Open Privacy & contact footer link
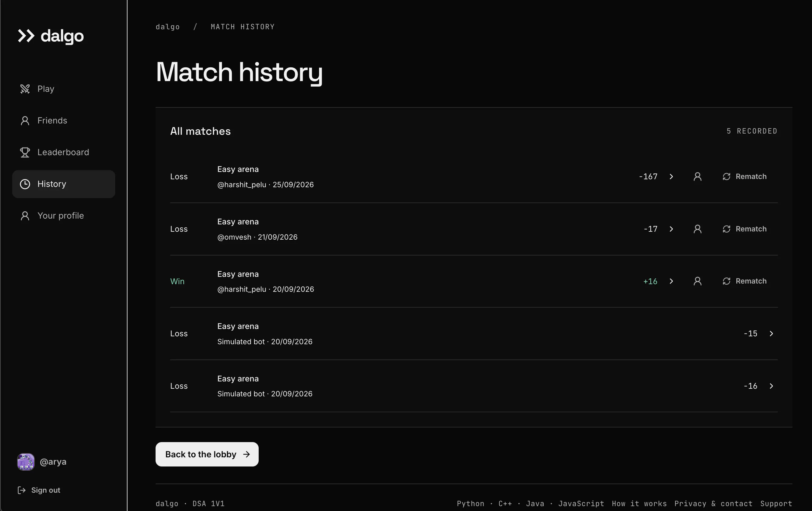 [x=713, y=504]
